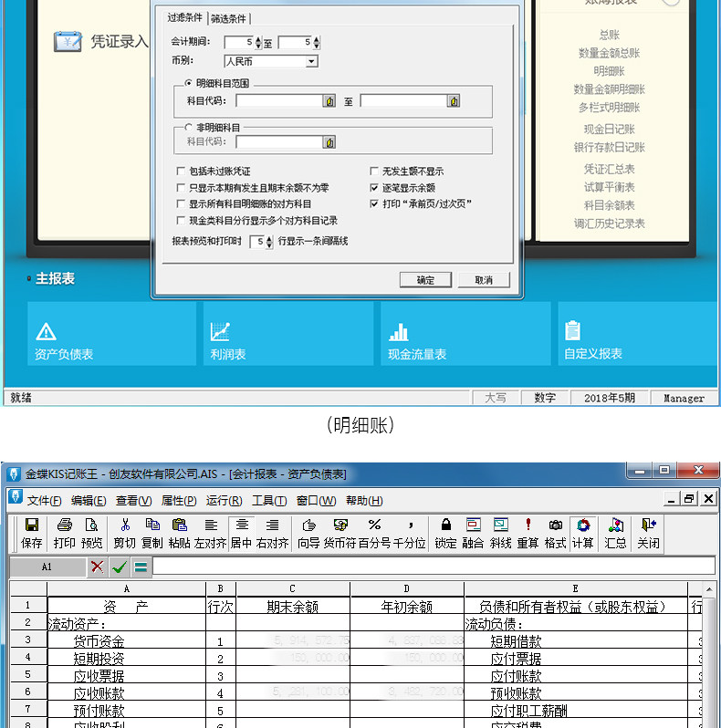Click the A1 cell name box
Screen dimensions: 721x728
pos(47,567)
